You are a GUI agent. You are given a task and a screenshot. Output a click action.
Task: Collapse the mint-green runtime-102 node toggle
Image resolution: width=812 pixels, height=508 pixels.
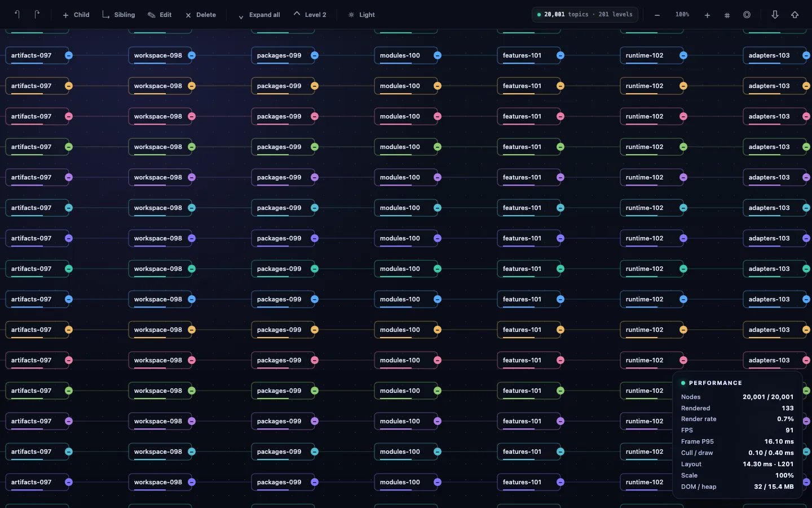(683, 269)
